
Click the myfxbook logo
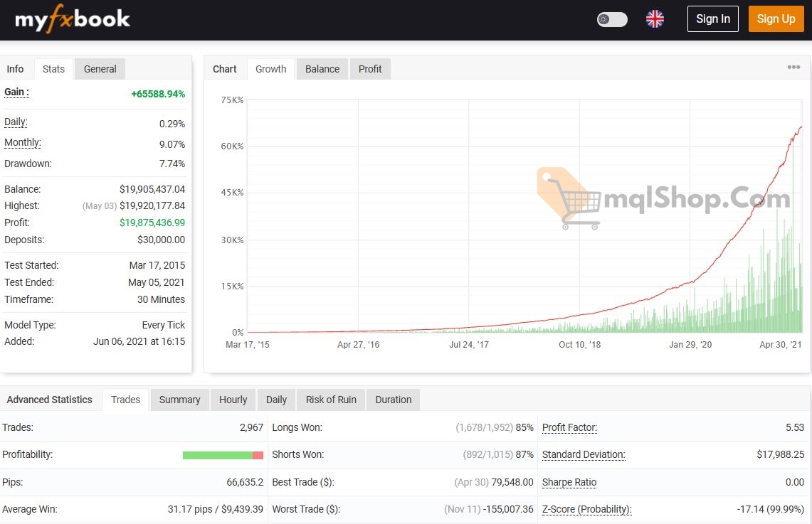point(71,19)
